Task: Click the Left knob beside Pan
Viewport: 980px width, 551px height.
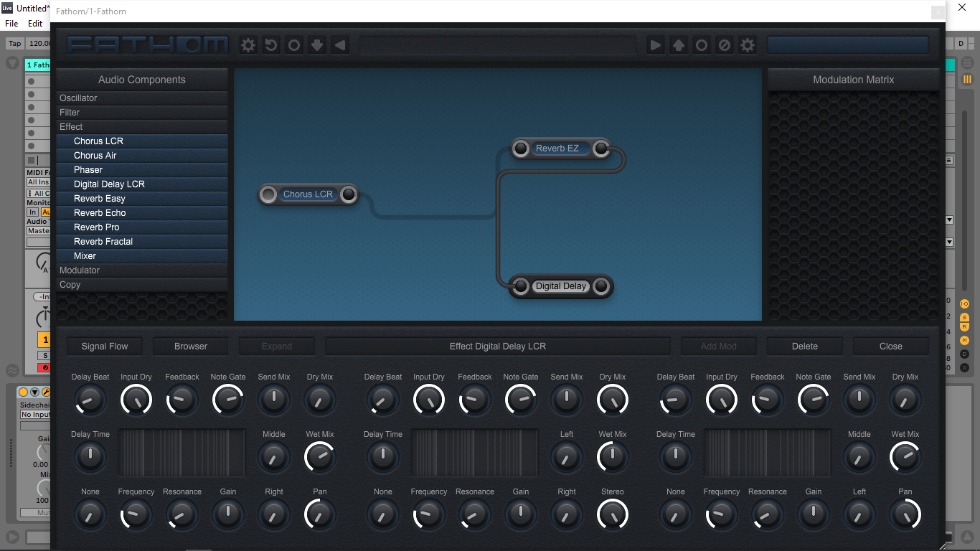Action: [859, 514]
